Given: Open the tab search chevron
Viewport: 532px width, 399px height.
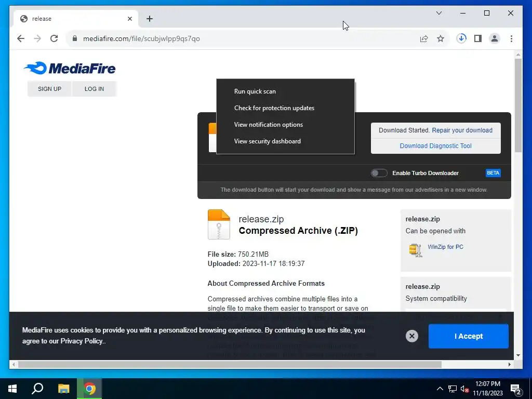Looking at the screenshot, I should click(x=438, y=13).
